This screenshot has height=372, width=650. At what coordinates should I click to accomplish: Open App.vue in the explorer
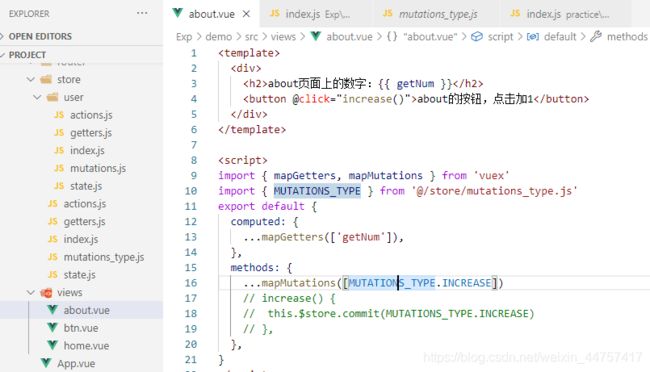(76, 364)
